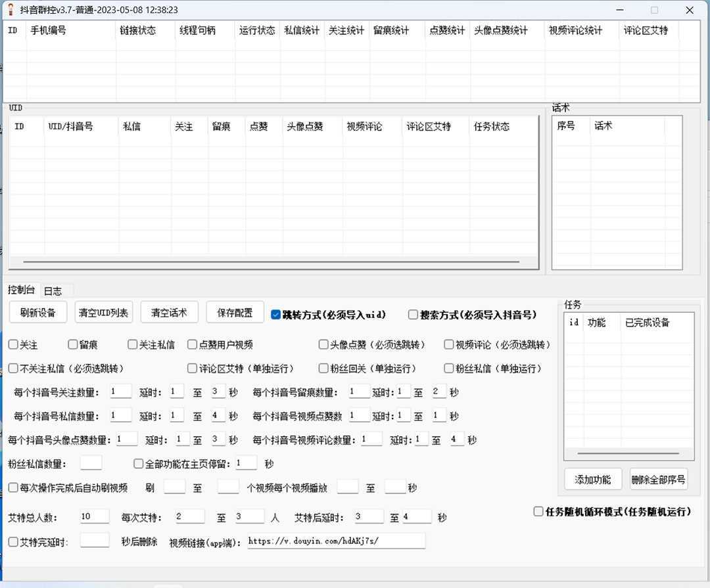Enable 每次操作完成后自动刷视频 checkbox

[13, 487]
